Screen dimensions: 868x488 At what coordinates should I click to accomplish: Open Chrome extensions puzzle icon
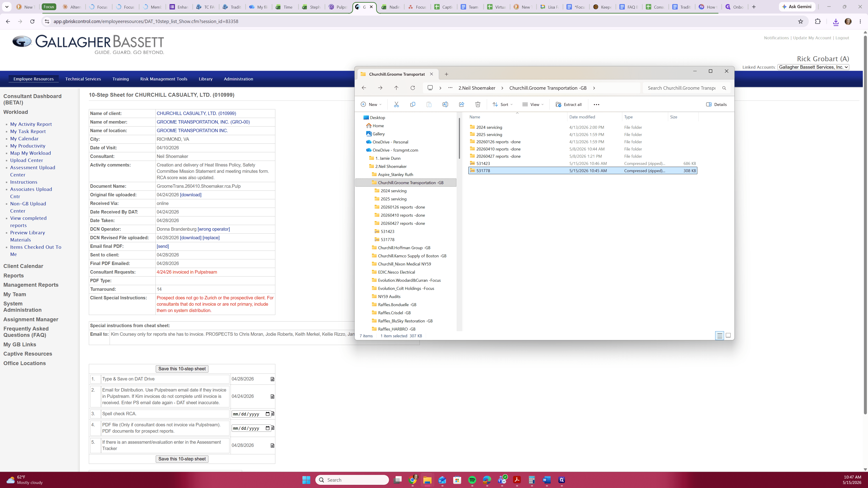tap(818, 21)
